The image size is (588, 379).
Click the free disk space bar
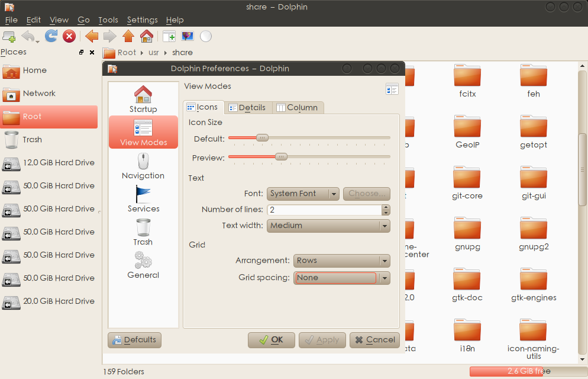point(528,371)
